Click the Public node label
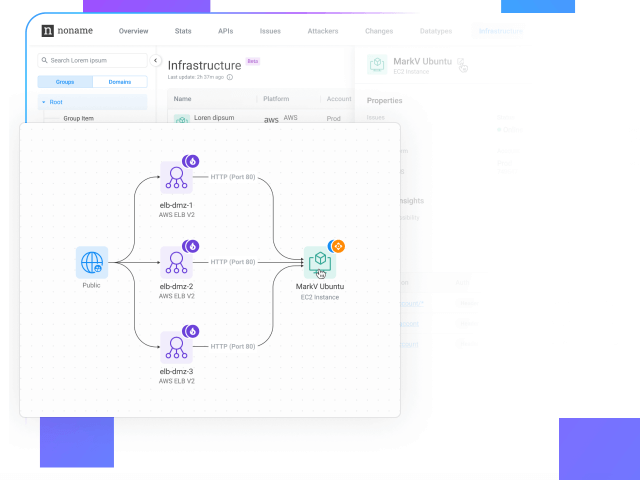This screenshot has width=640, height=480. tap(91, 285)
